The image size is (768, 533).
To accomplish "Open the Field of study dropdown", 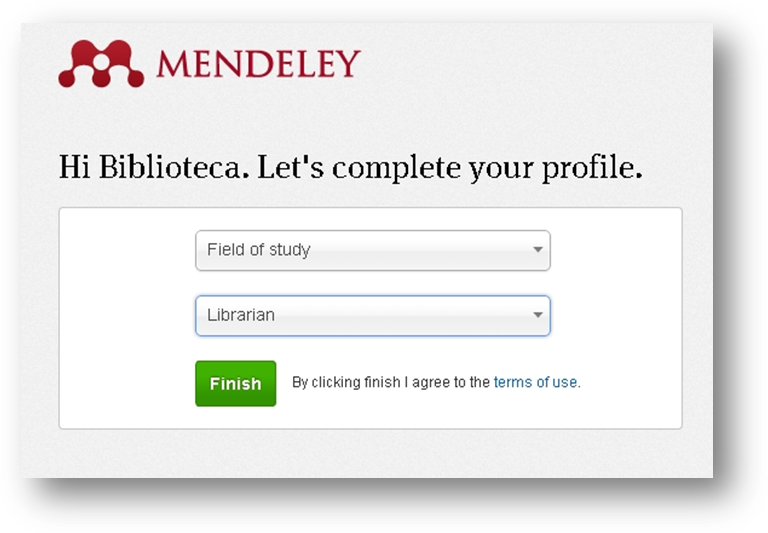I will [x=373, y=250].
